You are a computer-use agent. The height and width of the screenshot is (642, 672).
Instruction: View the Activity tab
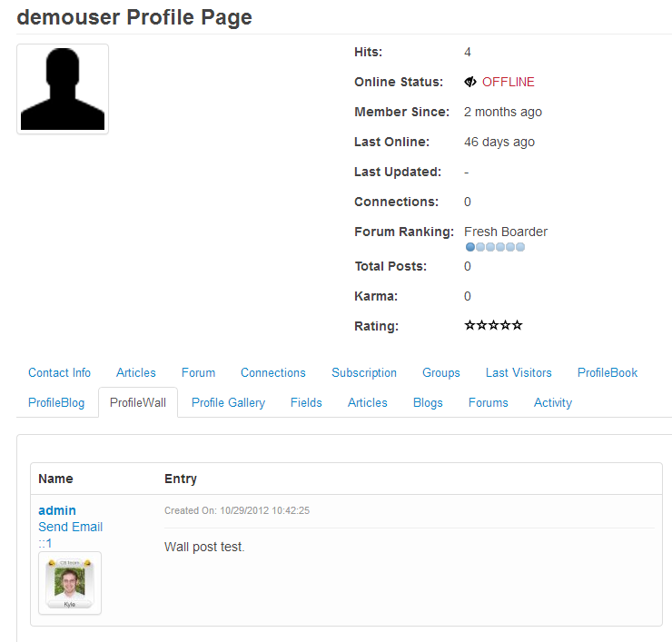pyautogui.click(x=553, y=402)
